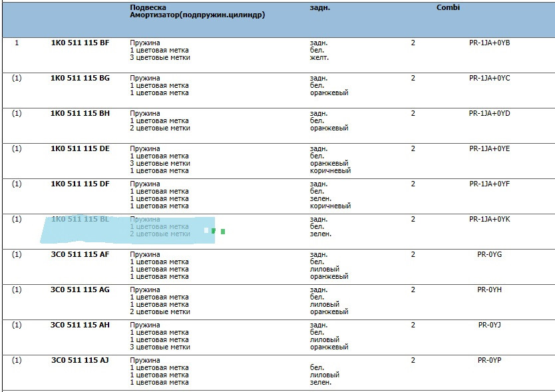Click the Амортизатор(подпружин.цилиндр) header text
Viewport: 555px width, 392px height.
click(x=197, y=15)
